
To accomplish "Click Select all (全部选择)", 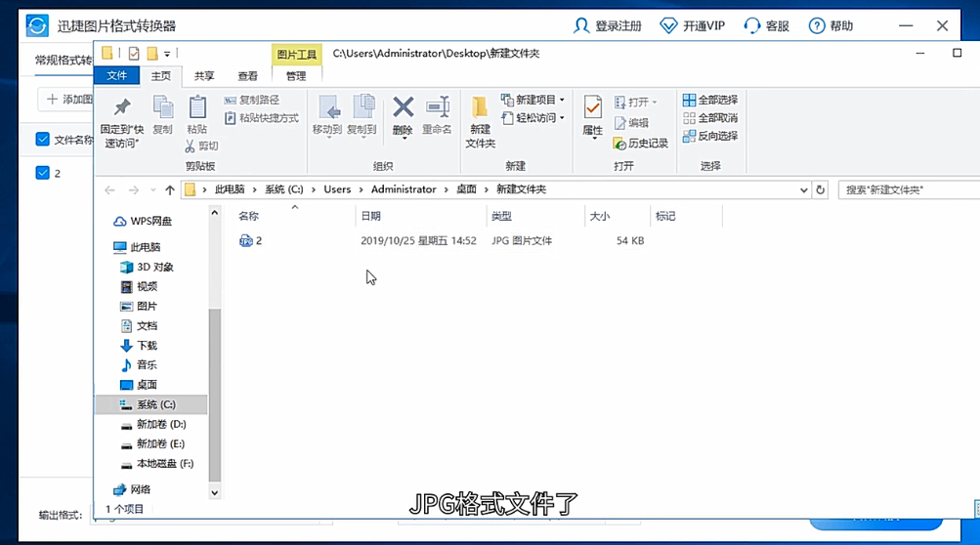I will click(710, 100).
